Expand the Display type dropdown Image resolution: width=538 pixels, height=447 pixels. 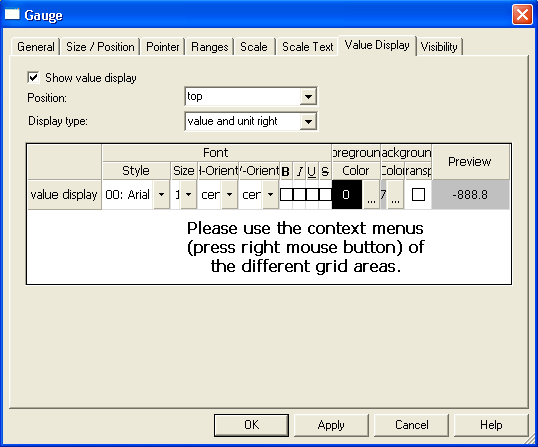(308, 121)
